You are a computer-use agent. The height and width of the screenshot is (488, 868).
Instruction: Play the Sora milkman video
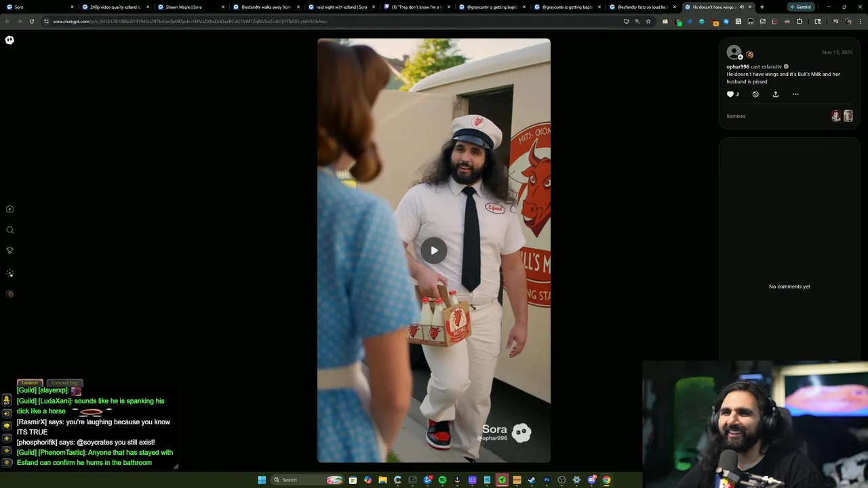coord(434,250)
